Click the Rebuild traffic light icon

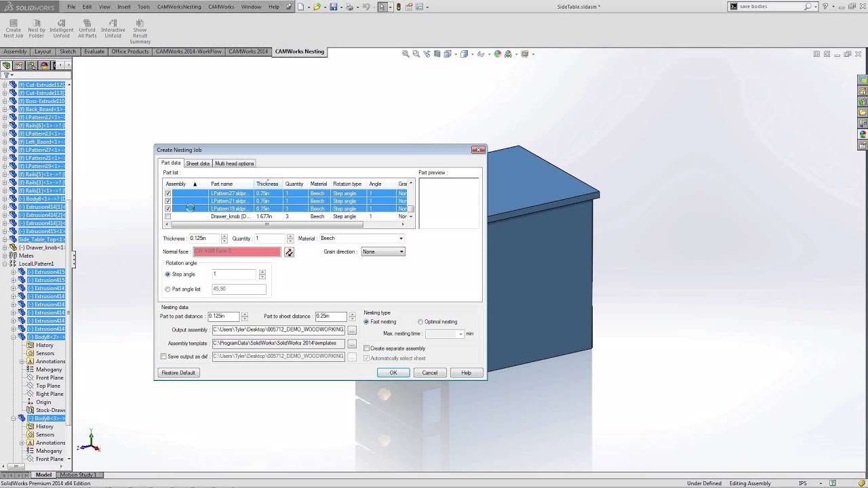[398, 7]
